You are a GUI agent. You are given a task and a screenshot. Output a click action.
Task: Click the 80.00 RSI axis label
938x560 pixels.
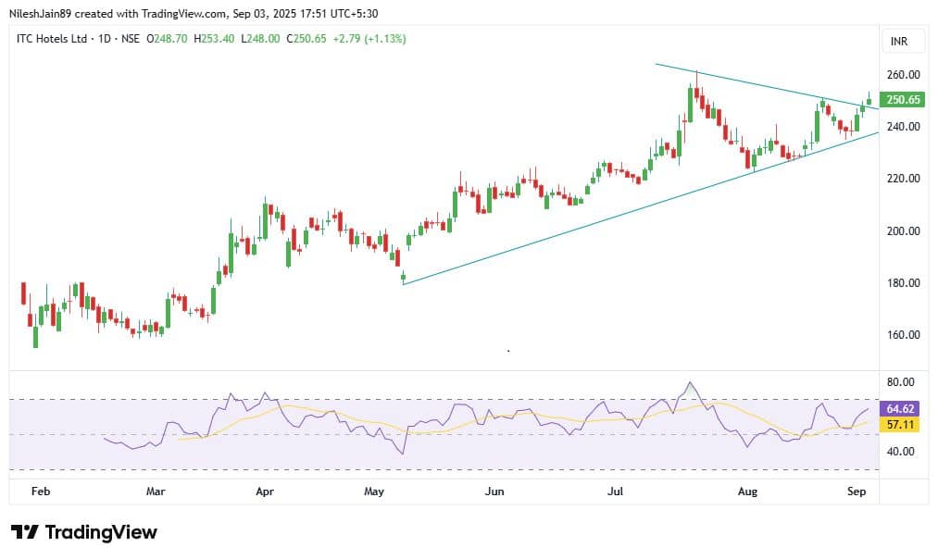pos(901,382)
